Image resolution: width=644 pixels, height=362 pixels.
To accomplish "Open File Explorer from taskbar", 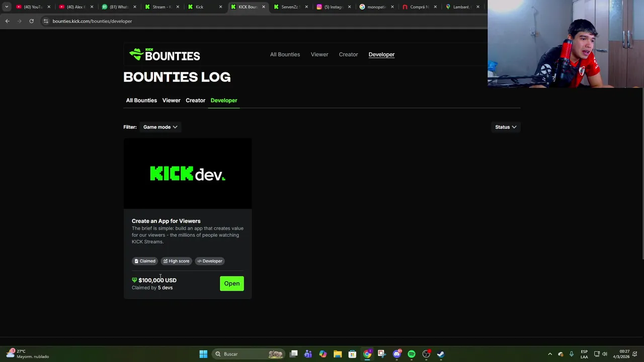I will click(338, 354).
